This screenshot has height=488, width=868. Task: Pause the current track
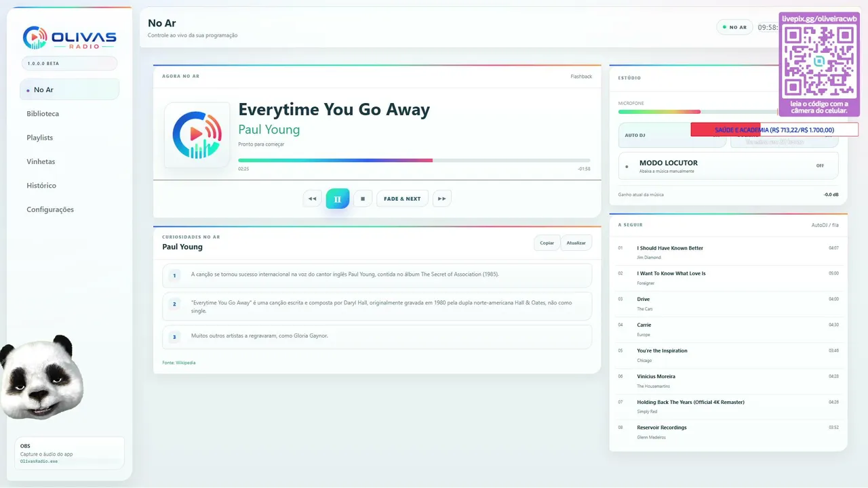click(338, 199)
